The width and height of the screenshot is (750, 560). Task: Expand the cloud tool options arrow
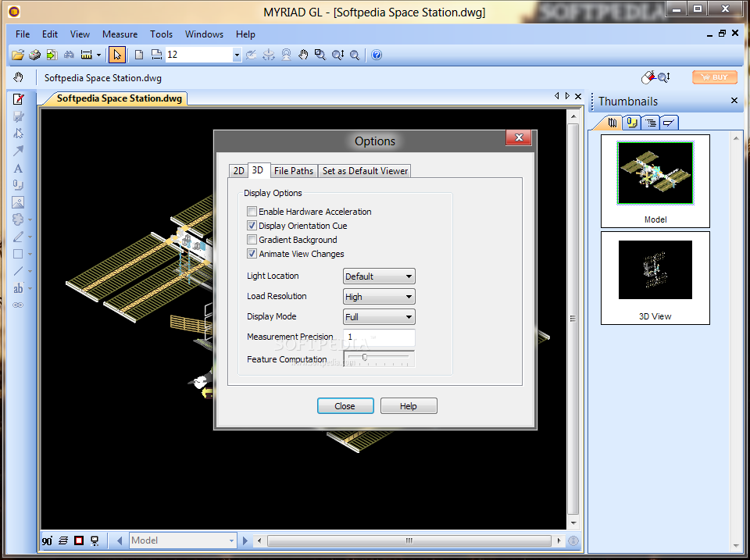[x=30, y=220]
